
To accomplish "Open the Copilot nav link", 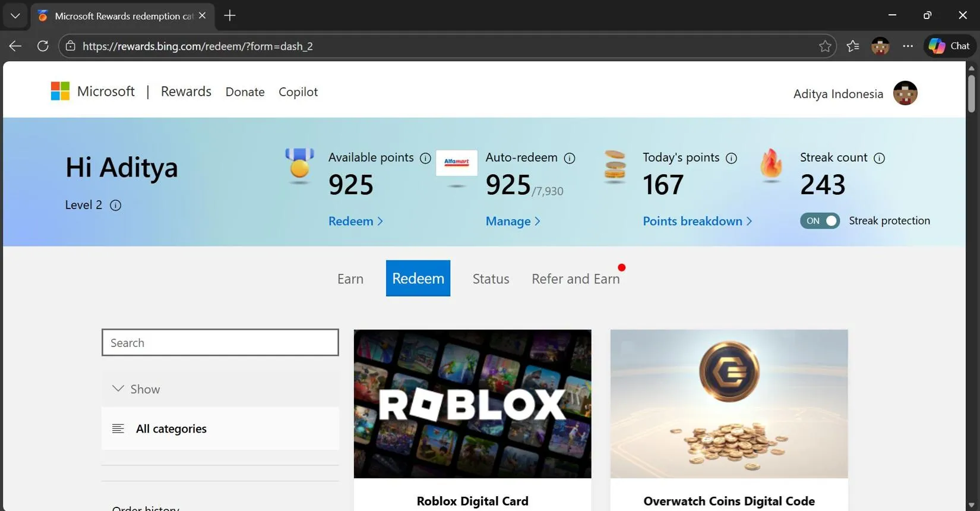I will 298,92.
